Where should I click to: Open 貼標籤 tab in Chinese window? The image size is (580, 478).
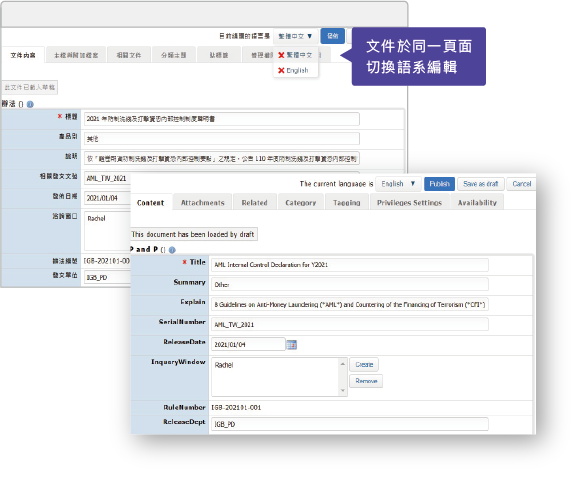coord(219,55)
